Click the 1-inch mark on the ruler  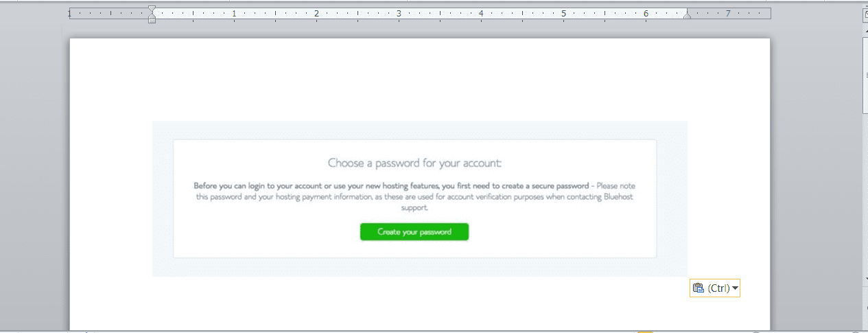[x=234, y=13]
